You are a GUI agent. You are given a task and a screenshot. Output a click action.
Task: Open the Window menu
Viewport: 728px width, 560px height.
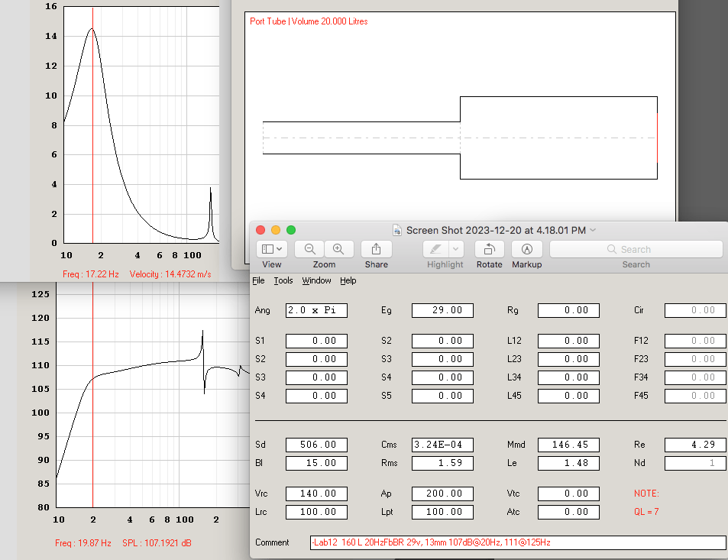click(x=317, y=280)
